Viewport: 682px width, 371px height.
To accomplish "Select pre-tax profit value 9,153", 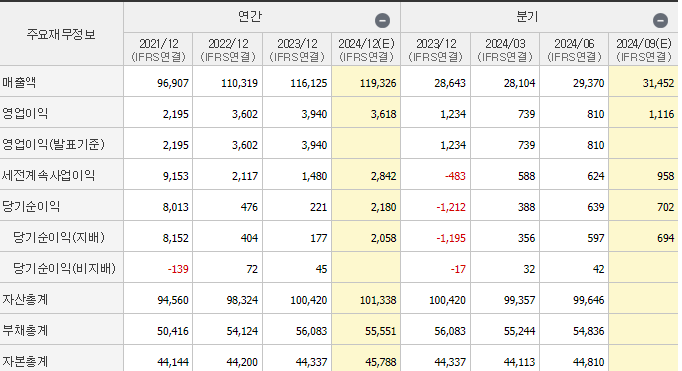I will [176, 176].
